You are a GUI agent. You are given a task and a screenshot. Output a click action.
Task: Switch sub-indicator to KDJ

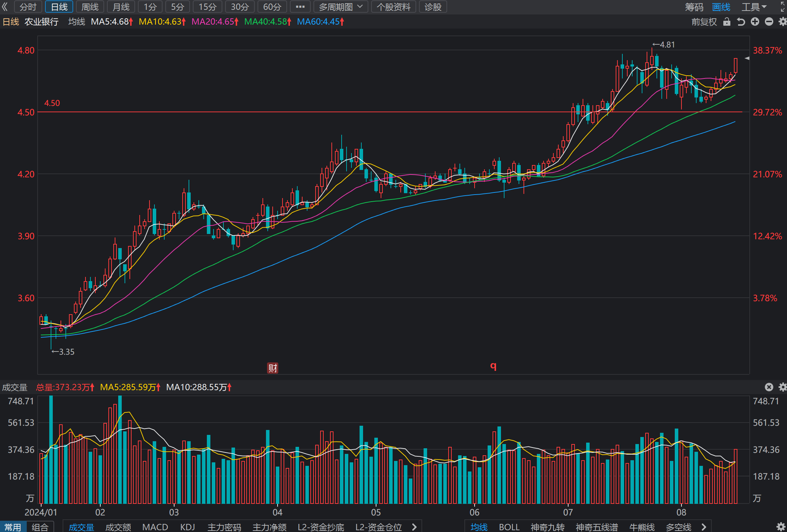tap(188, 527)
